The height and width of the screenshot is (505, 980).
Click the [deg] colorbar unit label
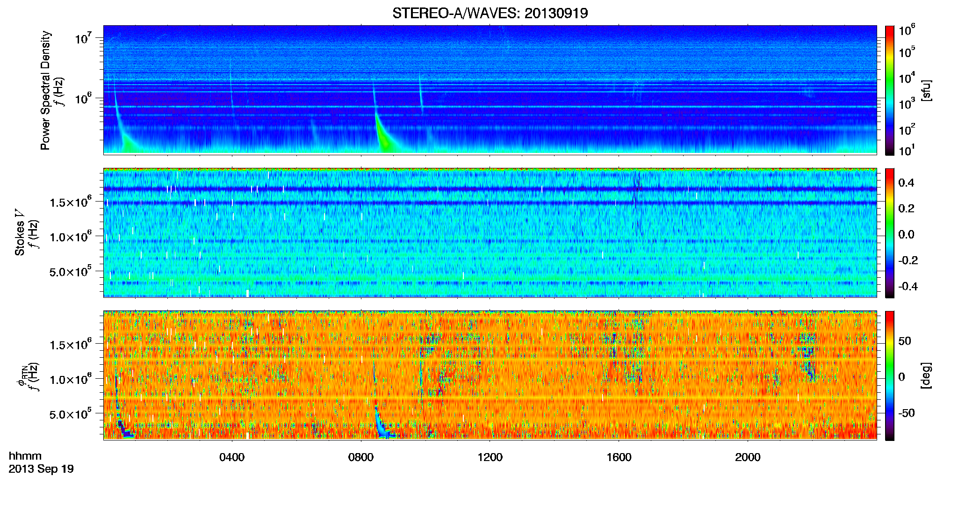(x=926, y=375)
